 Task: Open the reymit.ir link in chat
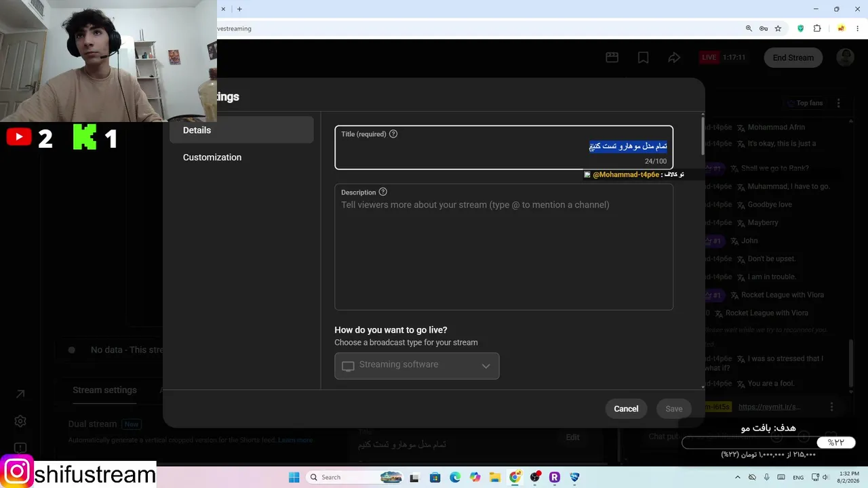[x=769, y=407]
